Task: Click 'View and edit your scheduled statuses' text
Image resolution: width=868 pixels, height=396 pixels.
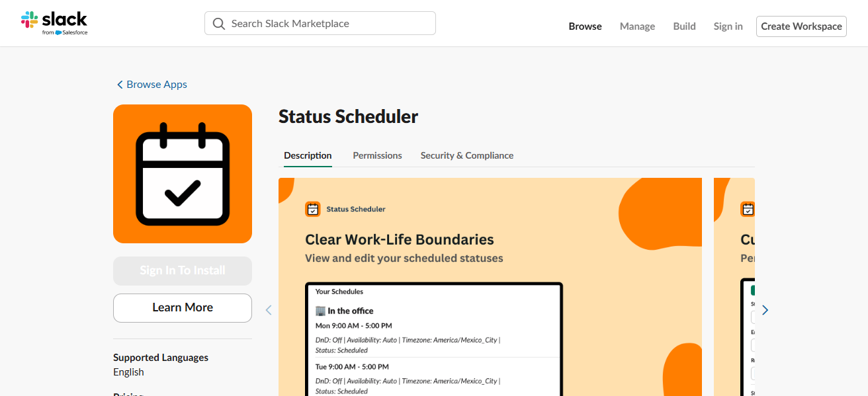Action: (404, 258)
